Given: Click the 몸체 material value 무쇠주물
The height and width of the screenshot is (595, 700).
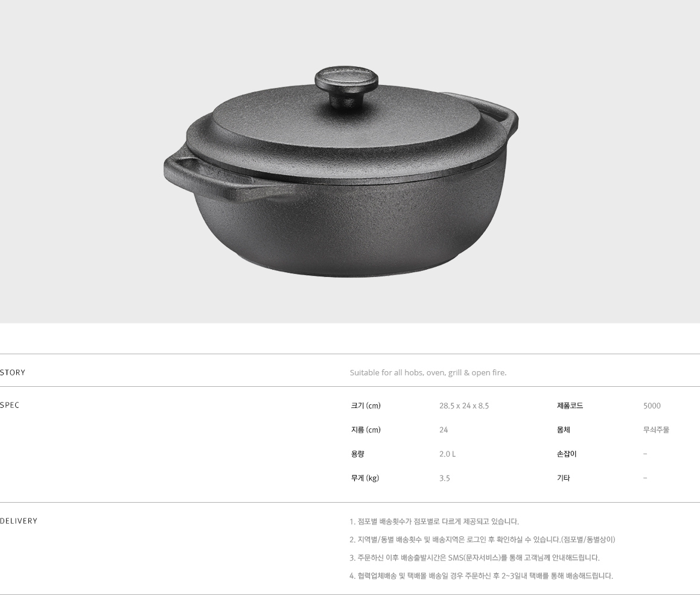Looking at the screenshot, I should tap(657, 430).
